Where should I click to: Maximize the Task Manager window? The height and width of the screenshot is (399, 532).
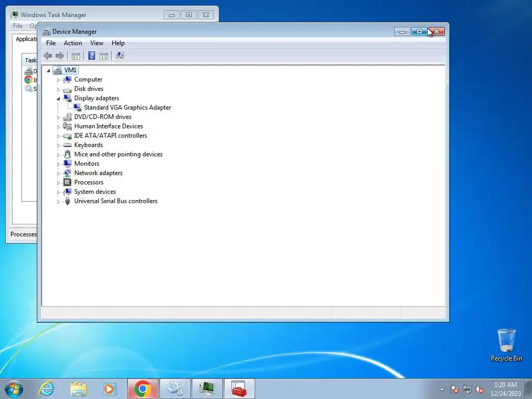pyautogui.click(x=189, y=15)
